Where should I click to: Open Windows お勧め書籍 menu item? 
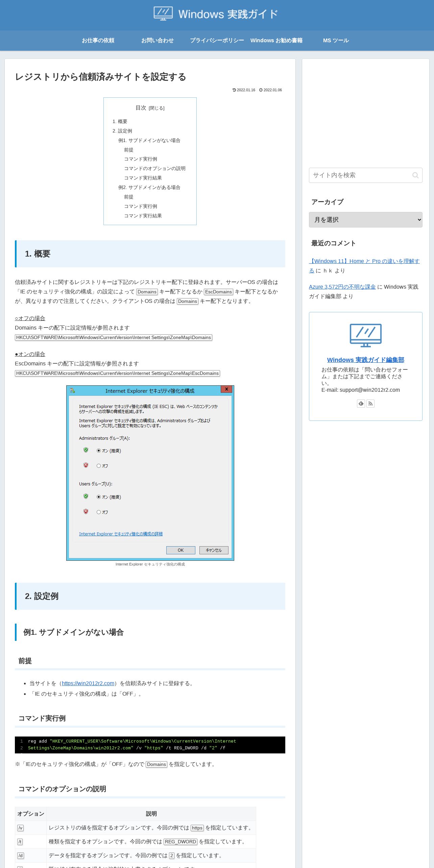276,41
